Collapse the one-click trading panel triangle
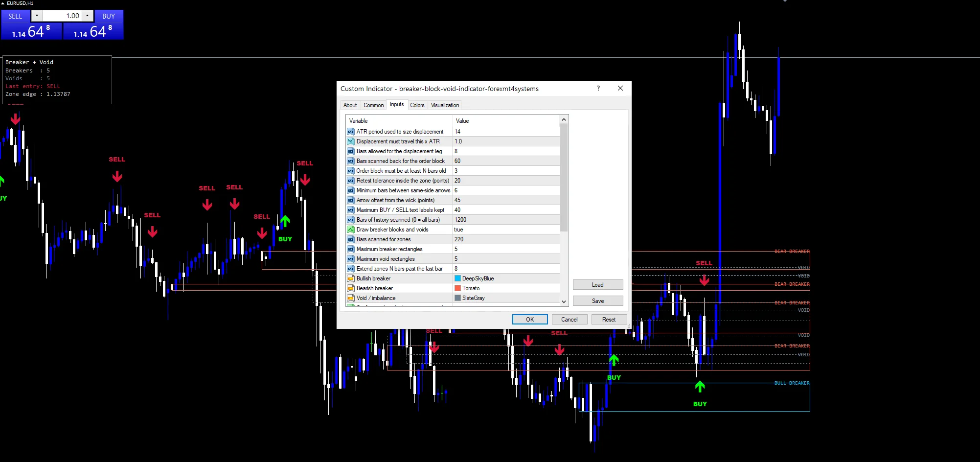 [3, 3]
